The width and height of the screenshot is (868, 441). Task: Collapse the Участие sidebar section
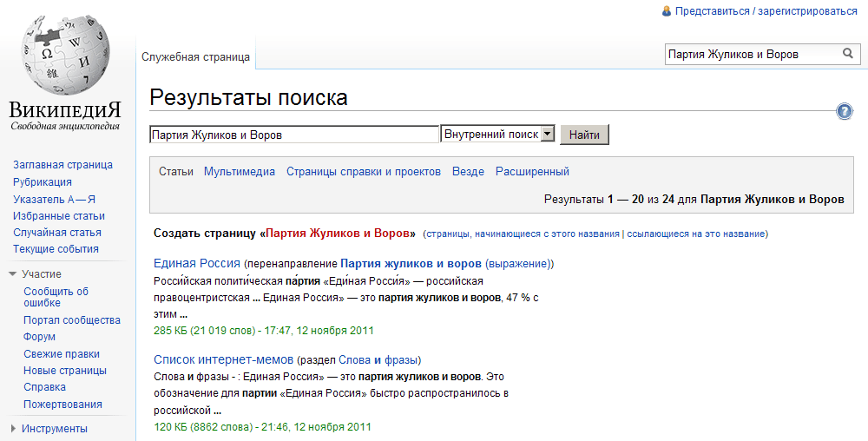click(x=13, y=274)
